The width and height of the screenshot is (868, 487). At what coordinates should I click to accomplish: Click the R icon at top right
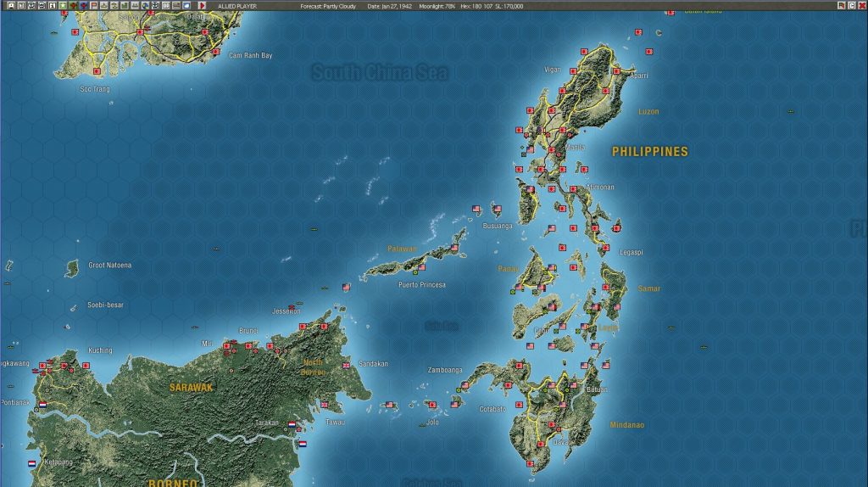(x=842, y=6)
